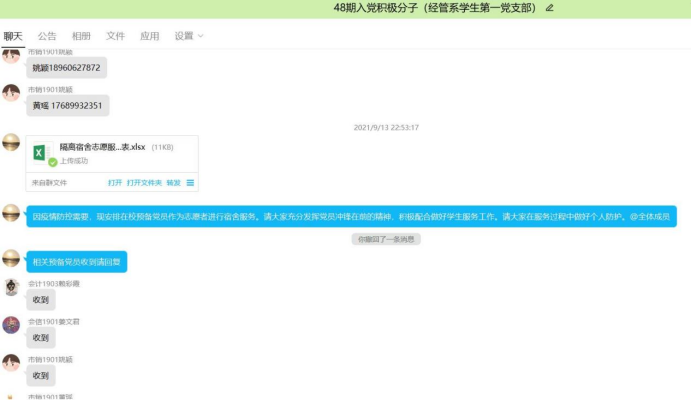This screenshot has height=401, width=691.
Task: Click the avatar of 会计1903 sender
Action: [x=11, y=287]
